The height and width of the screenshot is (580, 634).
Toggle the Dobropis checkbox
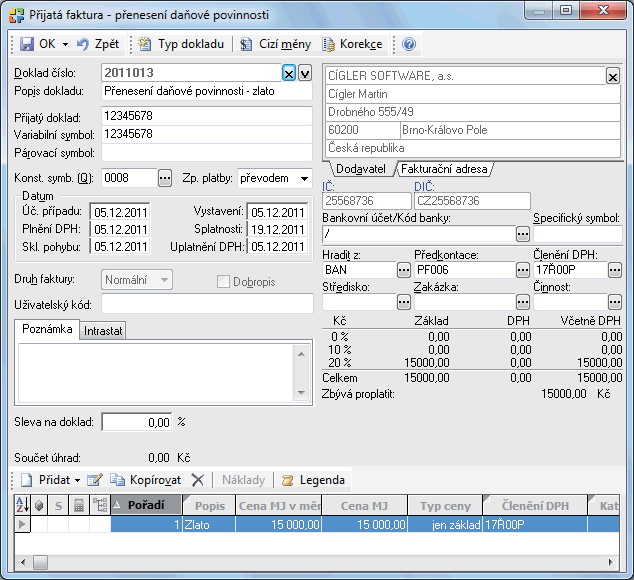click(224, 281)
